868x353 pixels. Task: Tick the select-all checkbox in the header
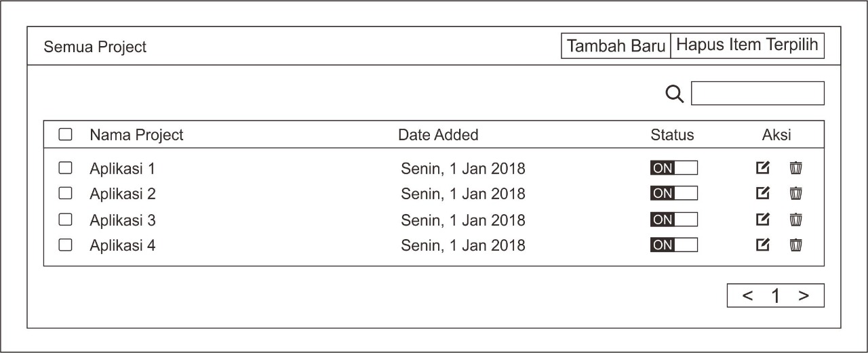(65, 135)
